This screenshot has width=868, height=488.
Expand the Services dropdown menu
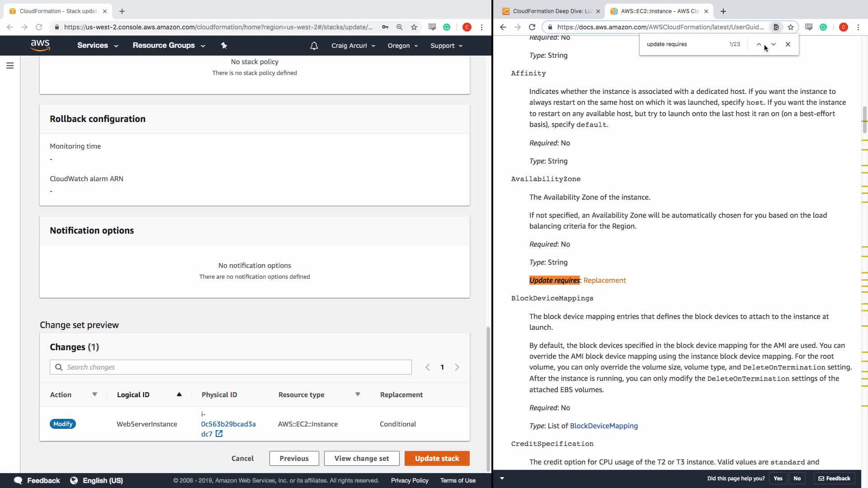97,46
